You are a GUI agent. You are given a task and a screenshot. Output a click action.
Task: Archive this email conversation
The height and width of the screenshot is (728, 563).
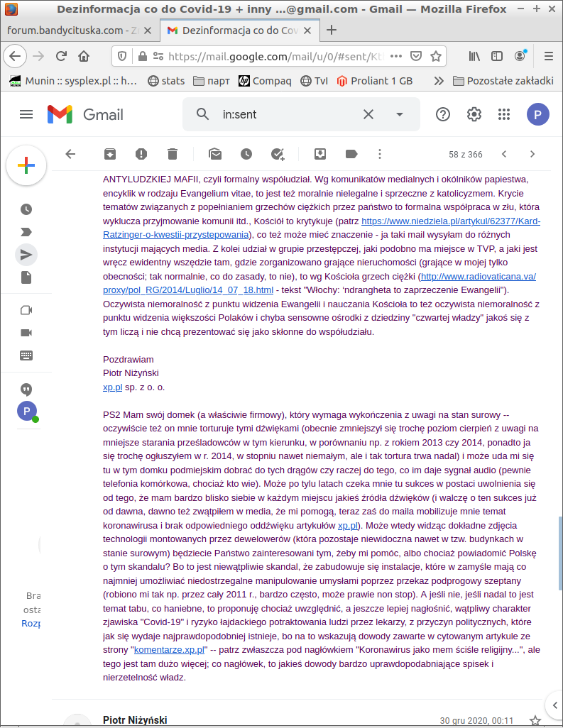(x=109, y=154)
